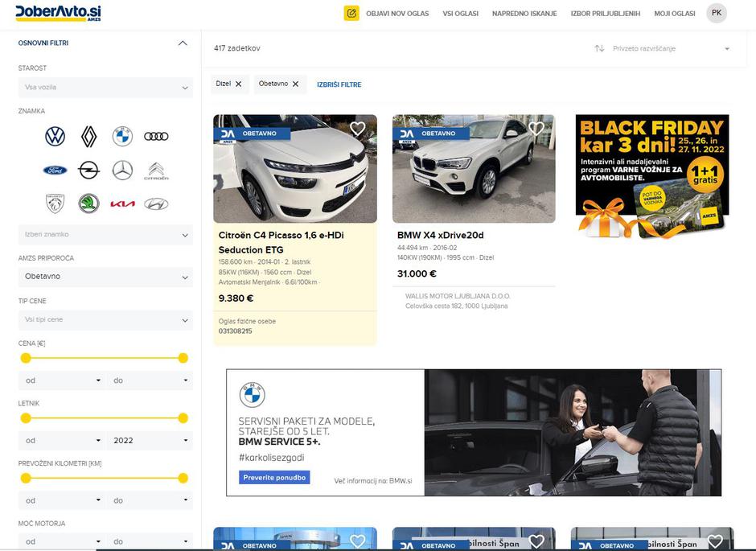Favorite the Citroën C4 Picasso listing

(x=358, y=129)
